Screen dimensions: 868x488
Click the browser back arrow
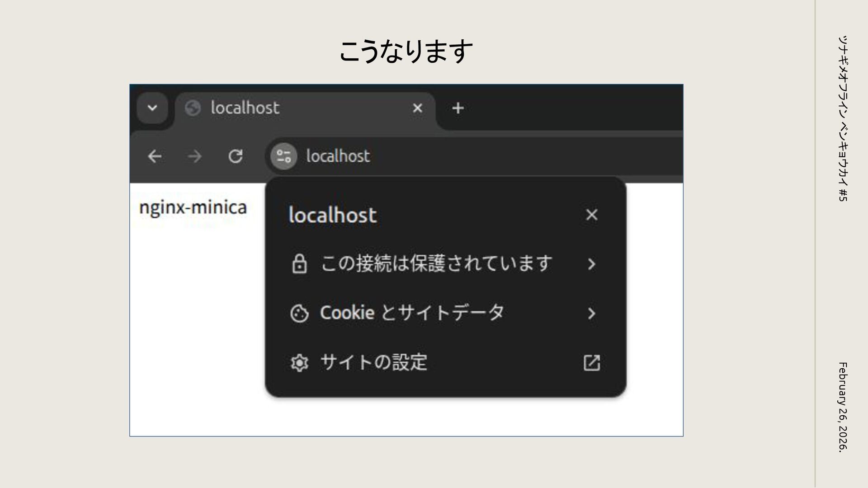pos(155,157)
